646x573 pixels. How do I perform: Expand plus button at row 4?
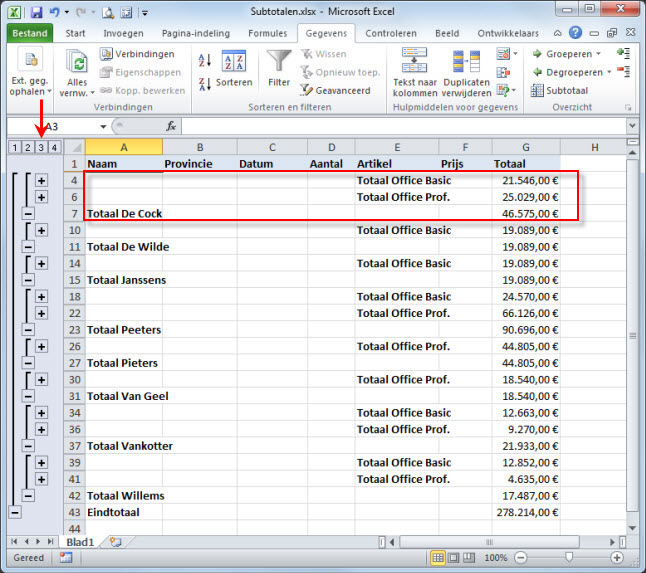point(41,180)
